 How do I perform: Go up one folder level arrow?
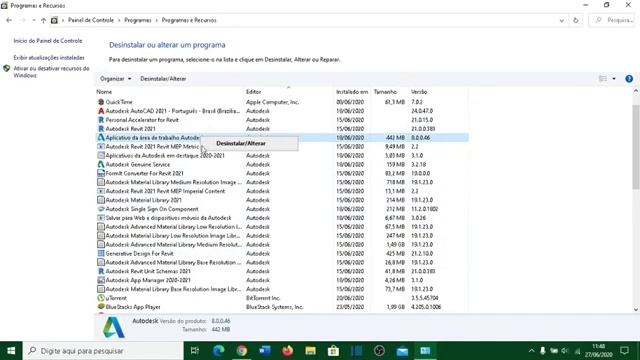[43, 20]
